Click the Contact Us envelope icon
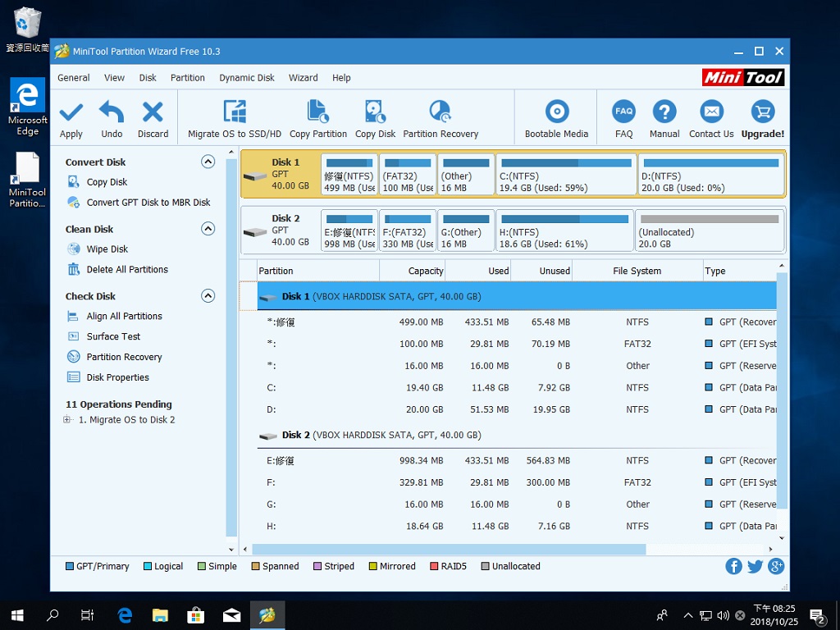The width and height of the screenshot is (840, 630). click(x=711, y=112)
